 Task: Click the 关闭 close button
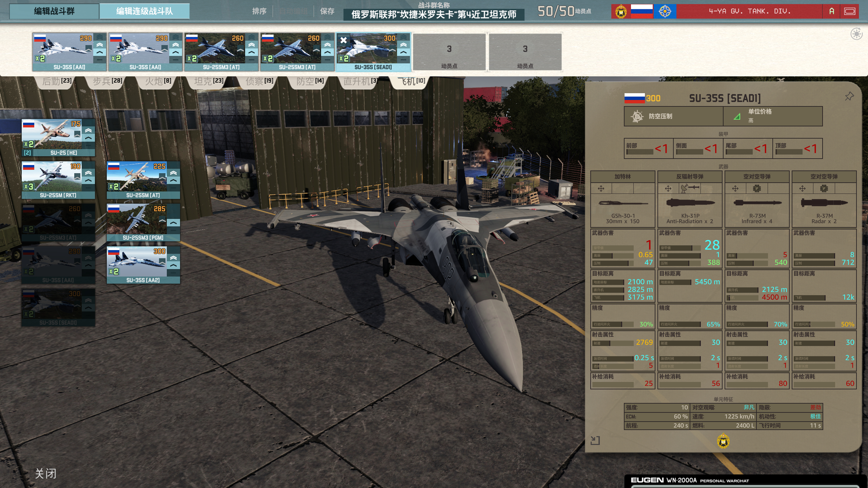point(46,473)
